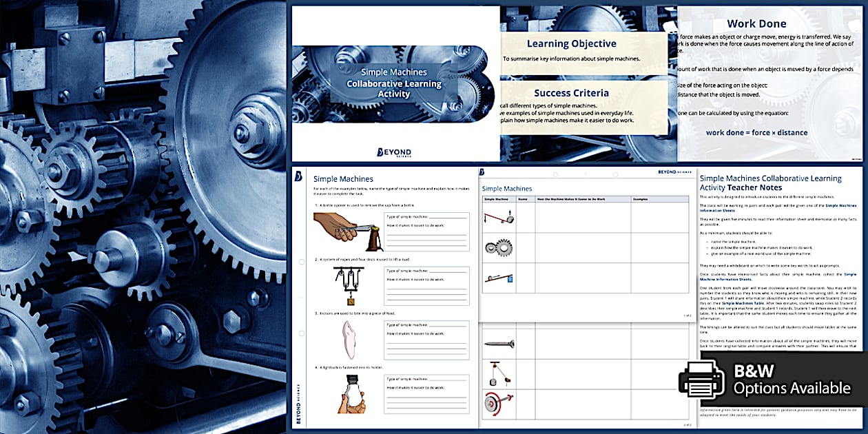Select the bottle opener illustration
This screenshot has height=434, width=868.
pyautogui.click(x=344, y=231)
